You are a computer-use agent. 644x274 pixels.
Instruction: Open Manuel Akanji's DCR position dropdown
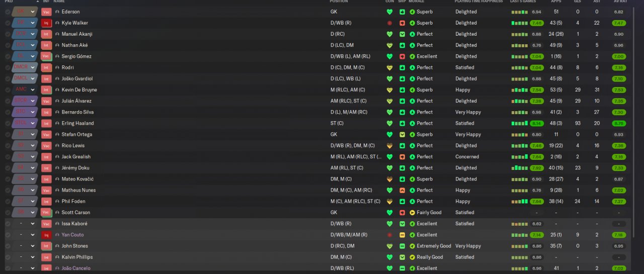(x=33, y=34)
